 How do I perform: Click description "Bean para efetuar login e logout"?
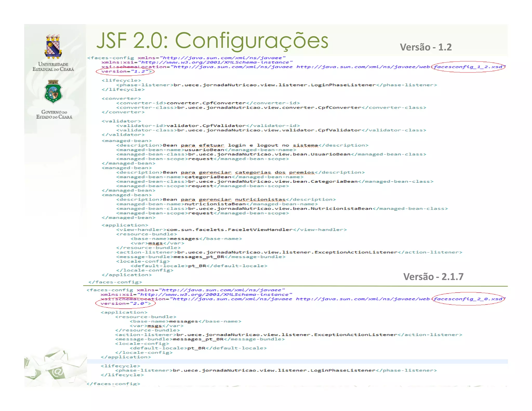click(242, 145)
